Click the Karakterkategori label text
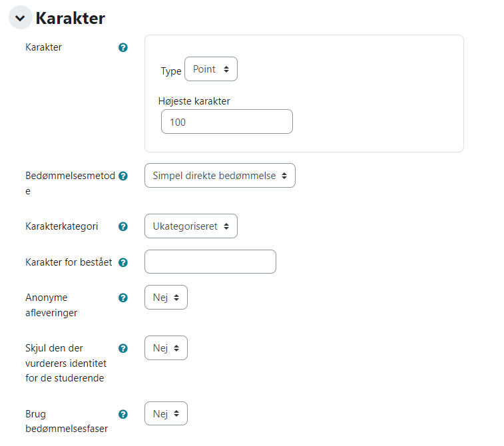Viewport: 504px width, 446px height. tap(61, 226)
